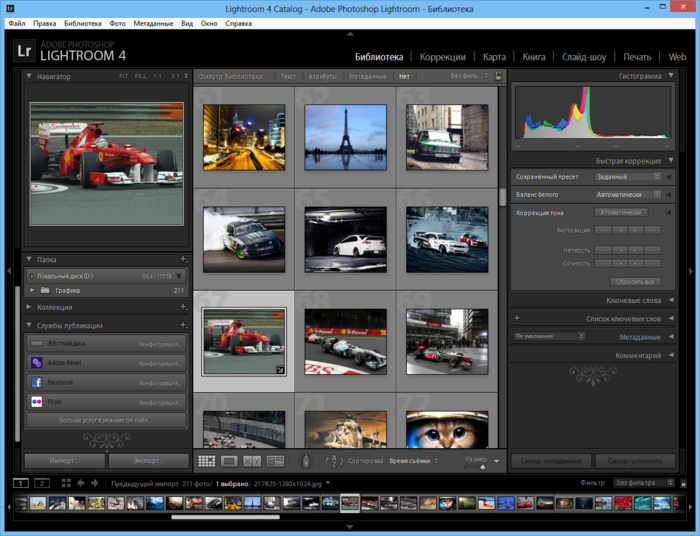This screenshot has height=536, width=700.
Task: Select the Атрибуты library filter
Action: 322,76
